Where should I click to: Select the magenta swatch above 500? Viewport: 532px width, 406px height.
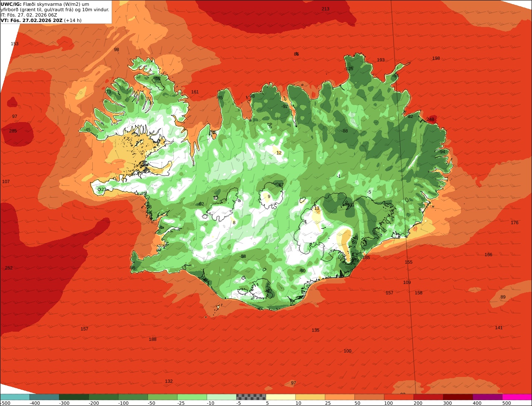[x=517, y=397]
